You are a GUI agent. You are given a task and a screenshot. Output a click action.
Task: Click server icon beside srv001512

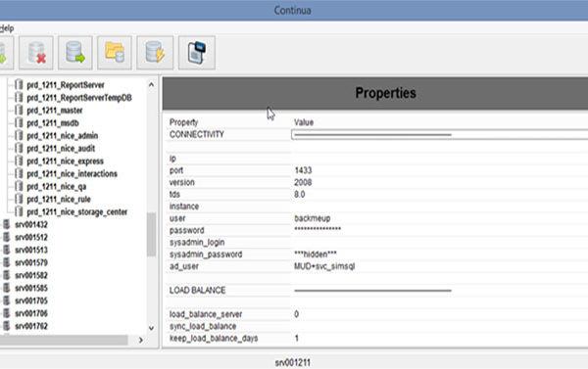(x=7, y=237)
